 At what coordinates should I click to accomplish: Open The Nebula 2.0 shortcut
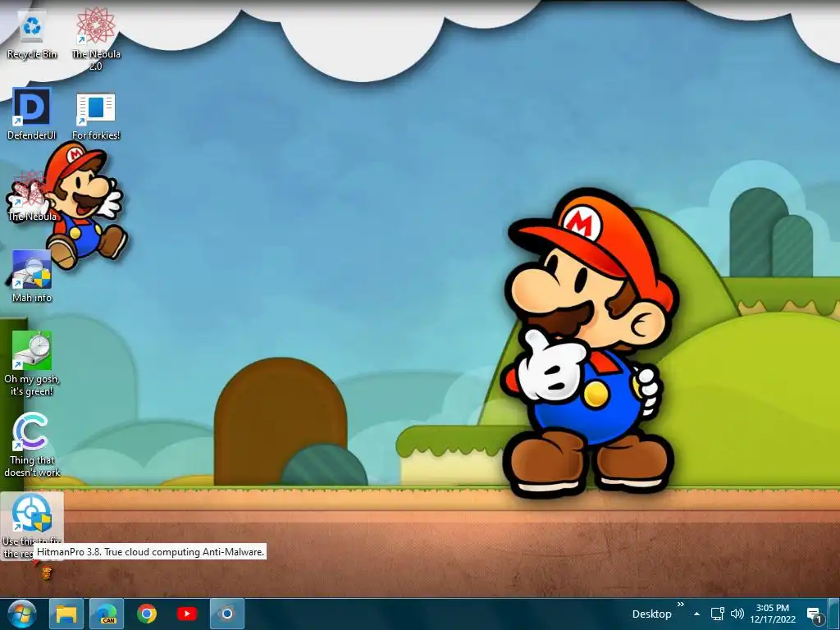(96, 40)
